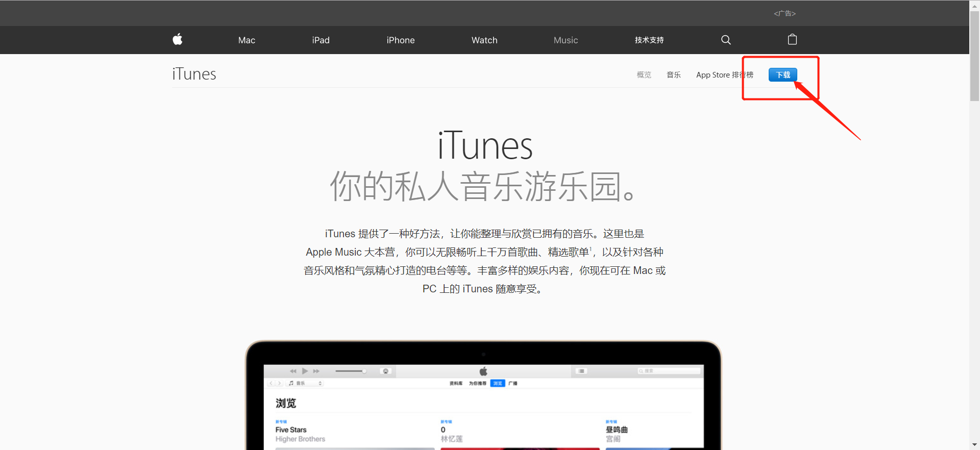Open the shopping bag icon
Viewport: 980px width, 450px height.
click(x=792, y=39)
